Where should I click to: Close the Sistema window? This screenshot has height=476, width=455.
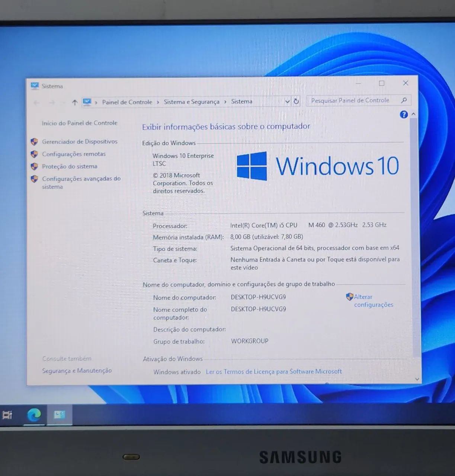tap(406, 83)
